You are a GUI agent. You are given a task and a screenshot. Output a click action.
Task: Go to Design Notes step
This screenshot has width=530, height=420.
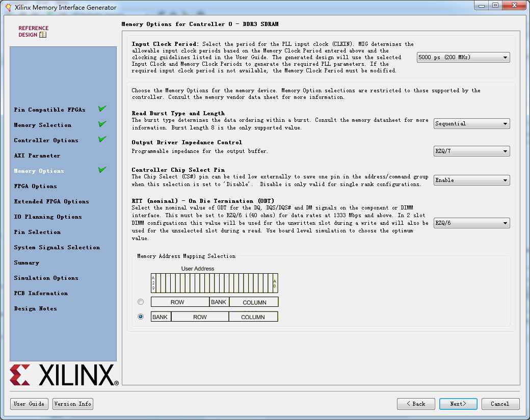click(36, 308)
